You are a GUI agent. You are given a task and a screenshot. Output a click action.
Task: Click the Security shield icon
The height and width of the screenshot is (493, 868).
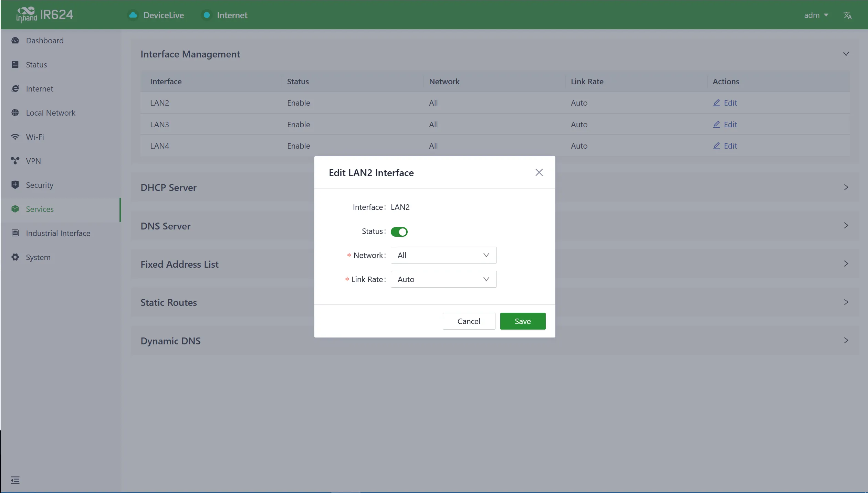click(15, 185)
